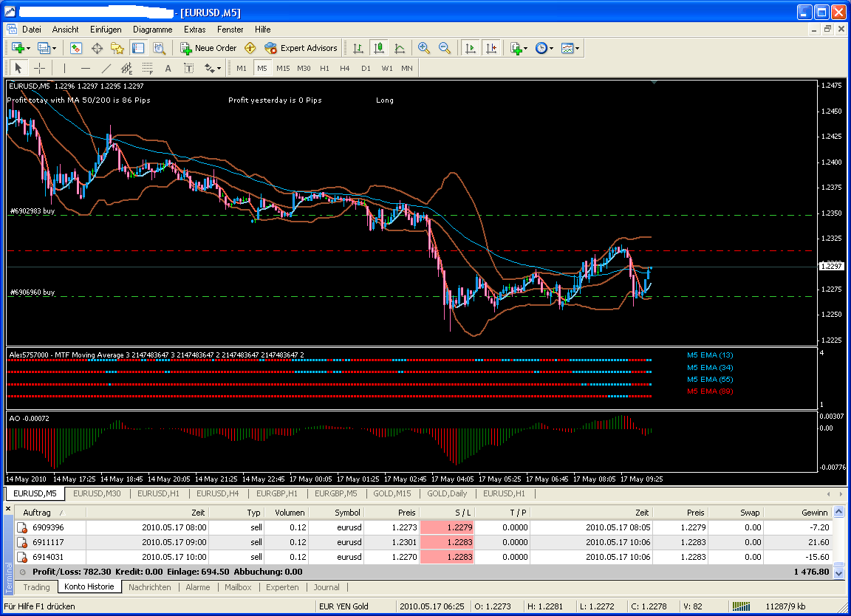Open the chart periods clock icon
This screenshot has width=851, height=616.
(541, 47)
